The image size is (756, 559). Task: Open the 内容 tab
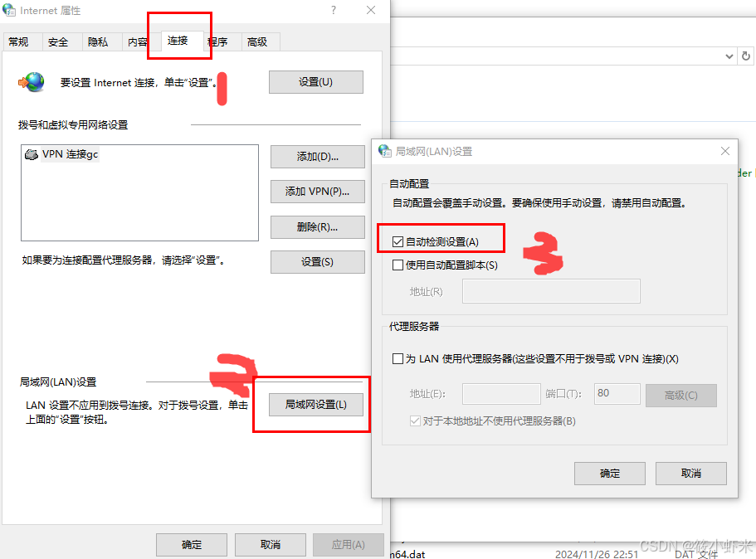138,42
